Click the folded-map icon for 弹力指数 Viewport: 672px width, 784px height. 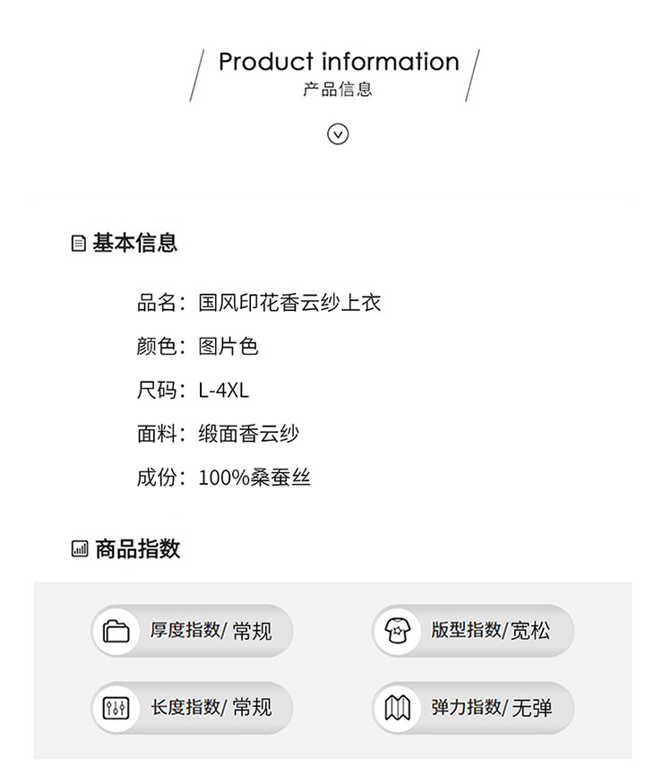click(x=397, y=708)
